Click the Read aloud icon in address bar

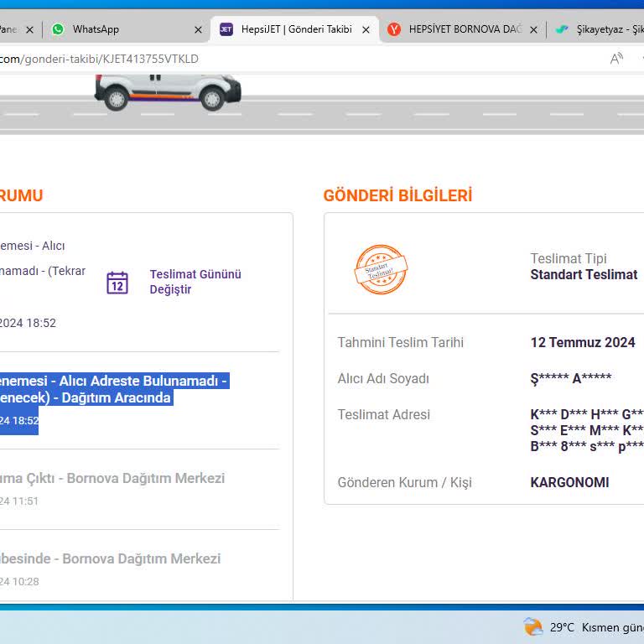pos(616,59)
